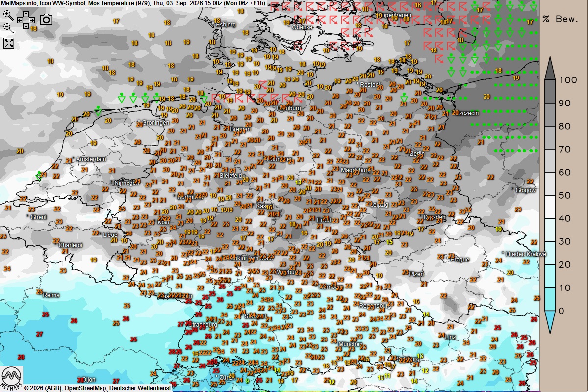588x392 pixels.
Task: Click the Odense city label
Action: click(302, 27)
